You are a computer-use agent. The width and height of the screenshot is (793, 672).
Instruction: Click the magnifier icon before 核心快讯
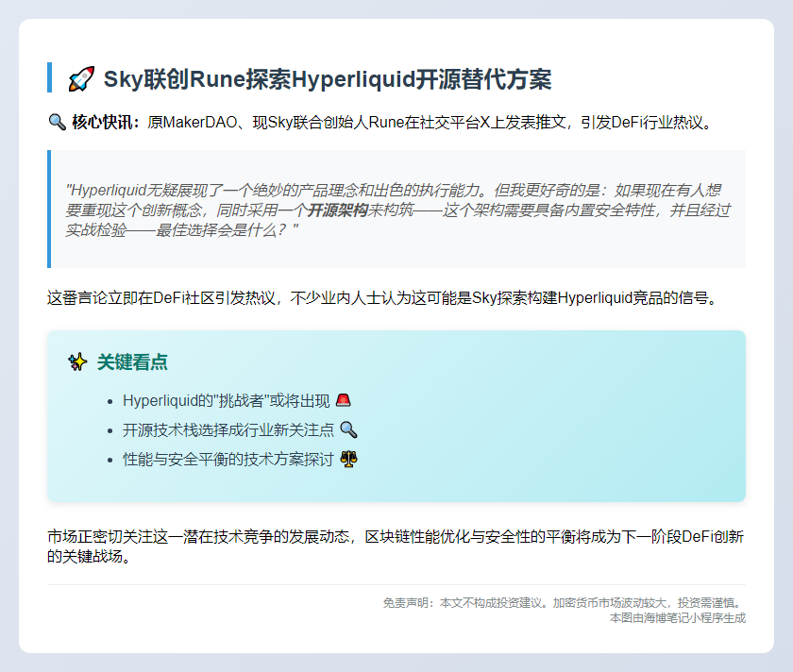[58, 122]
